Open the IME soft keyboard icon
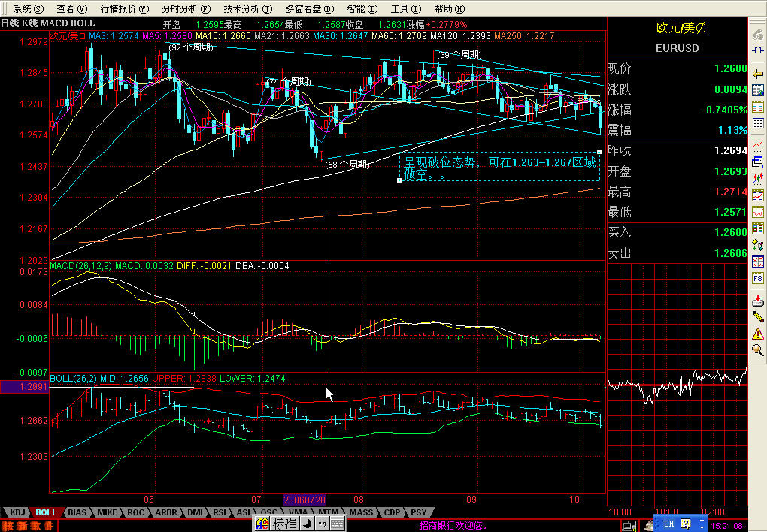Screen dimensions: 767x532 (337, 524)
